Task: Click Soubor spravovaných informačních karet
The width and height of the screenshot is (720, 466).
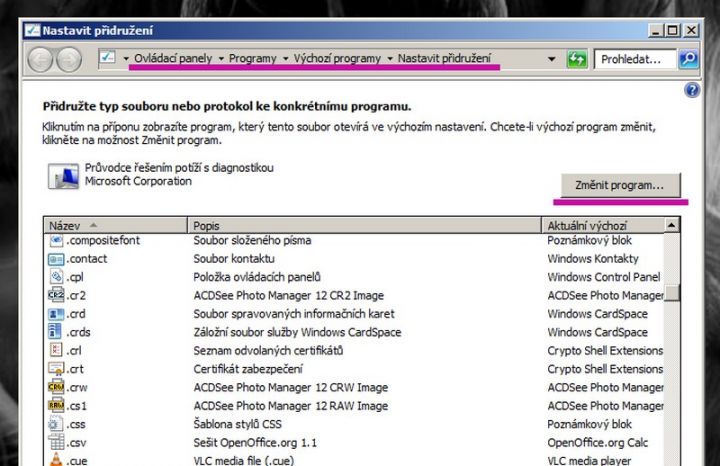Action: pyautogui.click(x=294, y=314)
